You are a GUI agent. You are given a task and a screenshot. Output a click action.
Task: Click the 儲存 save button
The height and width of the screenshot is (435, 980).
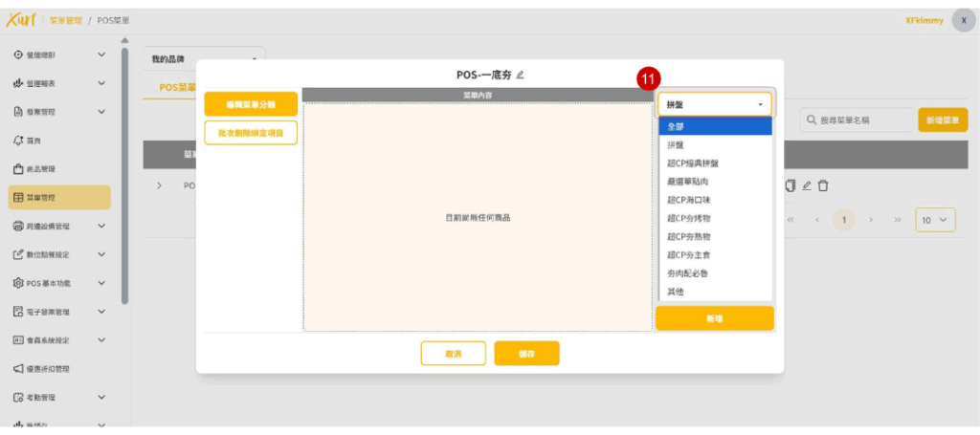pyautogui.click(x=526, y=354)
